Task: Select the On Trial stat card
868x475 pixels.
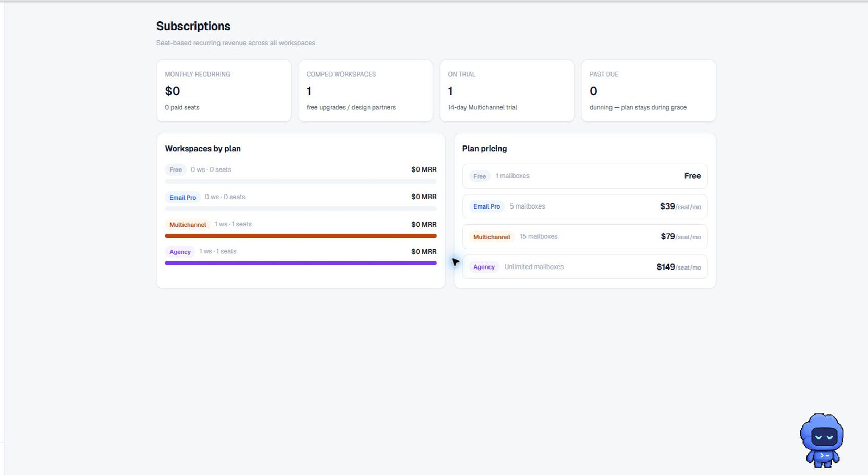Action: 507,91
